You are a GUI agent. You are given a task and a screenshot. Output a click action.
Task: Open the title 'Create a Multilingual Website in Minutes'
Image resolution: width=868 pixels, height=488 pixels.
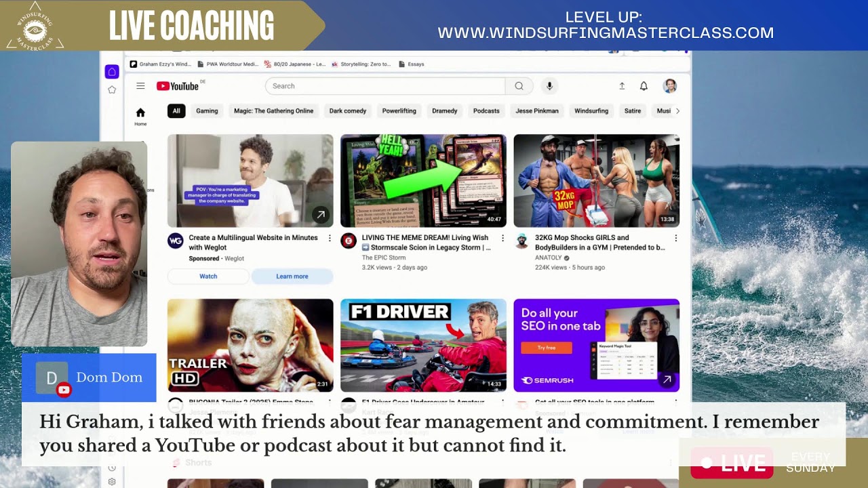[x=254, y=243]
